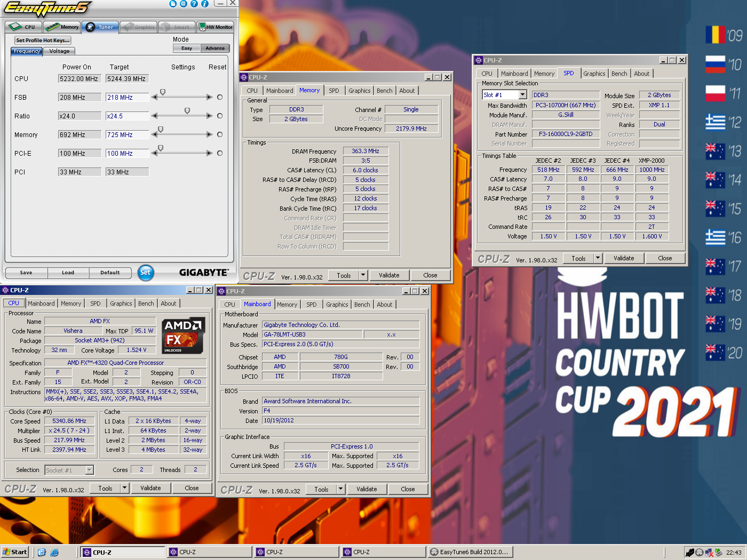
Task: Click the FSB slider thumb
Action: coord(163,92)
